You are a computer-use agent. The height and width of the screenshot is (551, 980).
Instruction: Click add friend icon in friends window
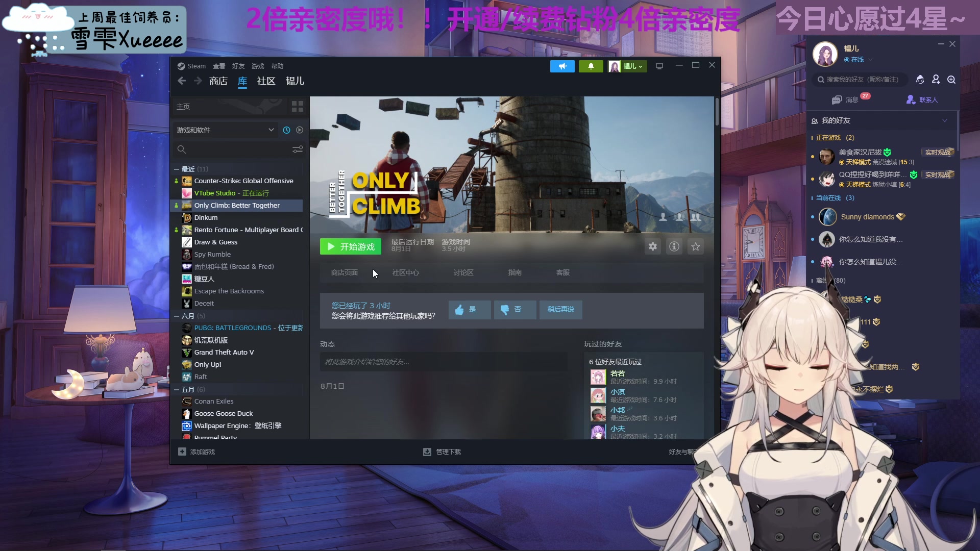coord(936,80)
